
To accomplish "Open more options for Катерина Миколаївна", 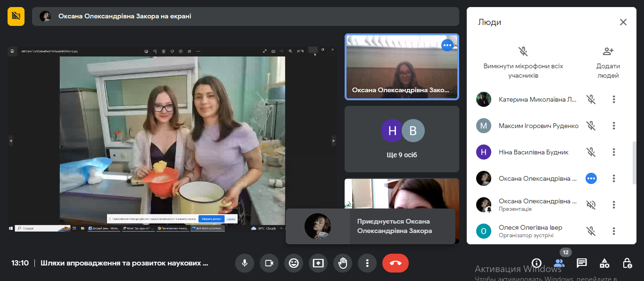I will click(614, 99).
